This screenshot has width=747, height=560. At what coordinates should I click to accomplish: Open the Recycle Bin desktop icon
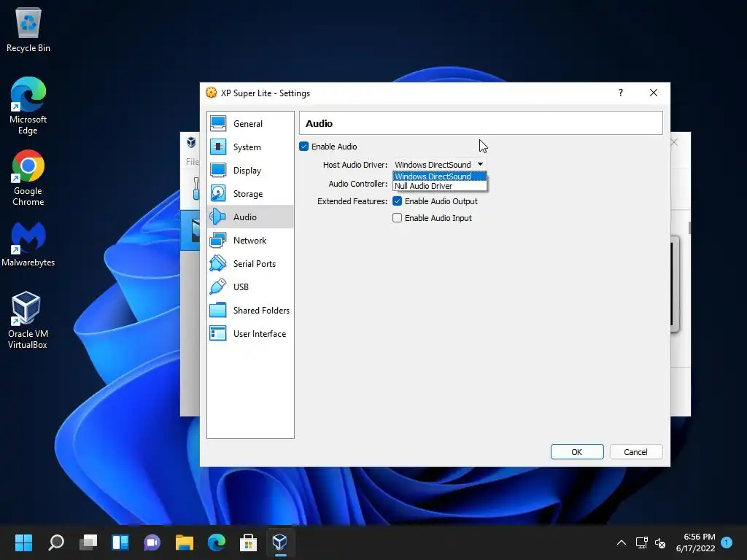tap(28, 30)
